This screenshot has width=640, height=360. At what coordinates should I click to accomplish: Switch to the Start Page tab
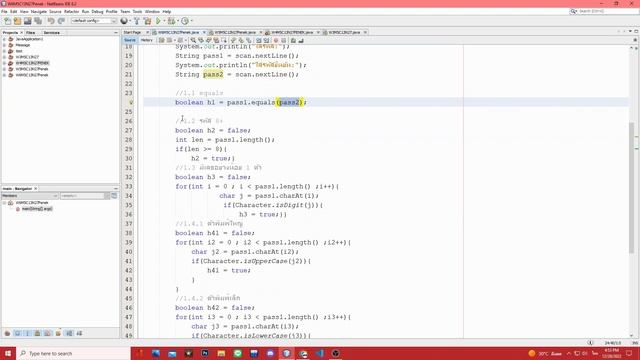[x=132, y=32]
